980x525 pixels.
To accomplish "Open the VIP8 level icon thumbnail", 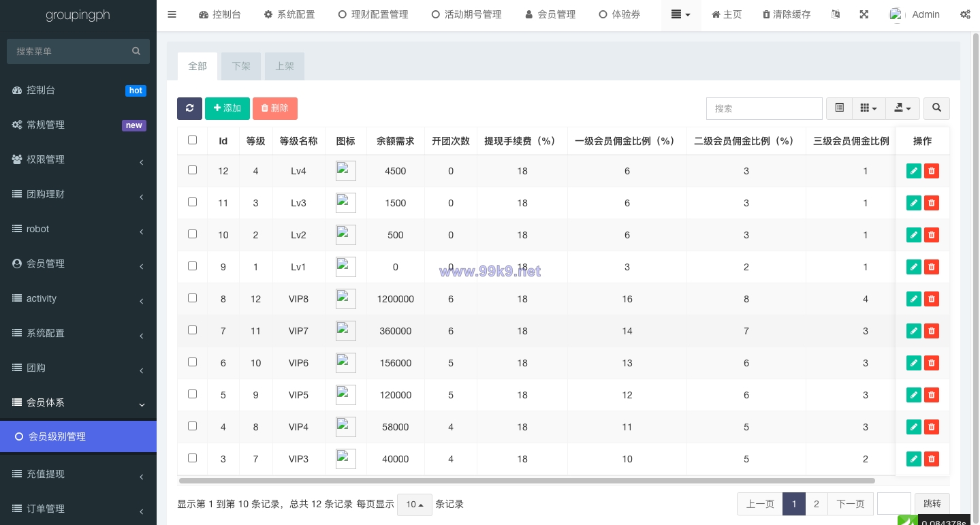I will 346,299.
